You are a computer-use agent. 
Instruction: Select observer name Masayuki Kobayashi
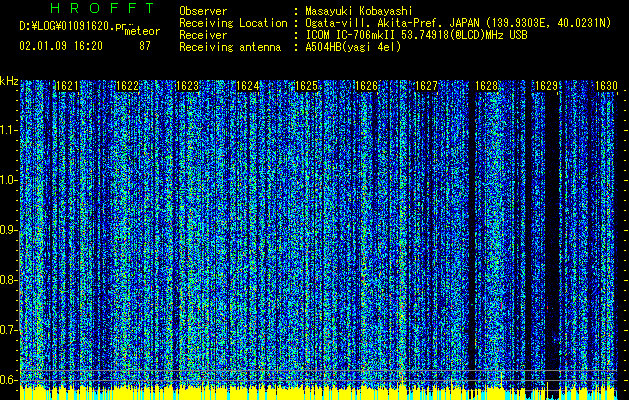[359, 11]
